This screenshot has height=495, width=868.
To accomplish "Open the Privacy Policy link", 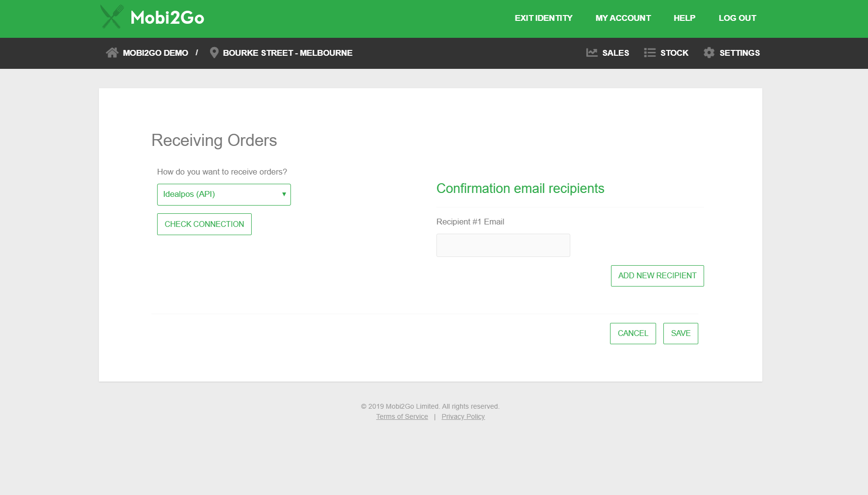I will click(463, 416).
